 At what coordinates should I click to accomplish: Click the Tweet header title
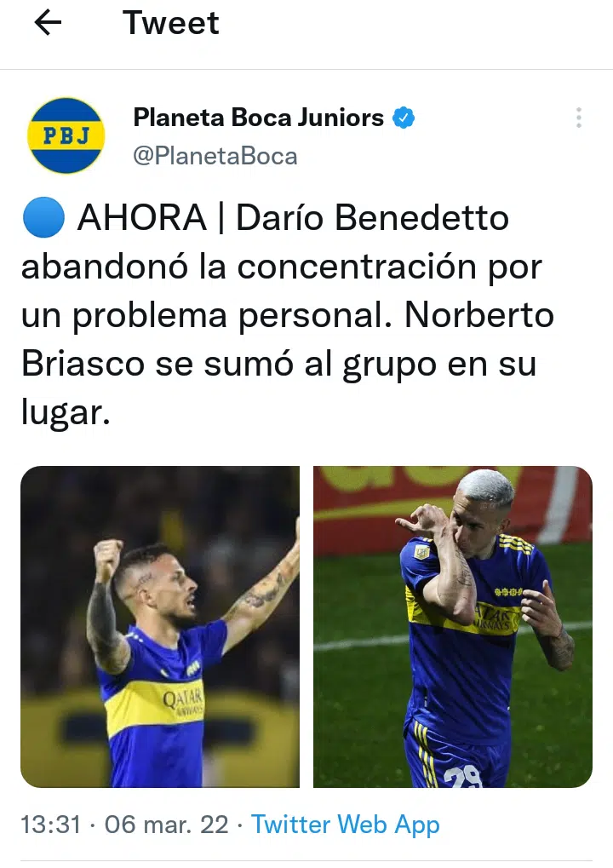click(x=171, y=23)
